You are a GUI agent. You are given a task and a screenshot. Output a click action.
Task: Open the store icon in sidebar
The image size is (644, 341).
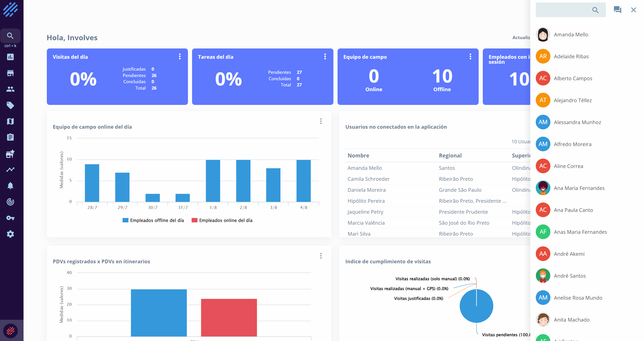(x=10, y=73)
